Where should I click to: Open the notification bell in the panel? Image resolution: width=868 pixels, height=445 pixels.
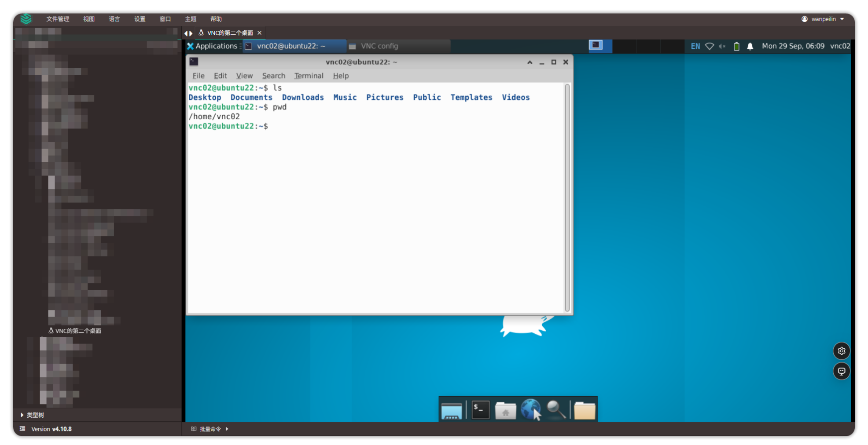pyautogui.click(x=750, y=46)
